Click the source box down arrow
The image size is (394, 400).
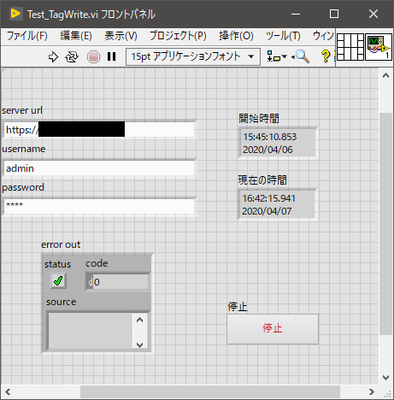pyautogui.click(x=140, y=344)
